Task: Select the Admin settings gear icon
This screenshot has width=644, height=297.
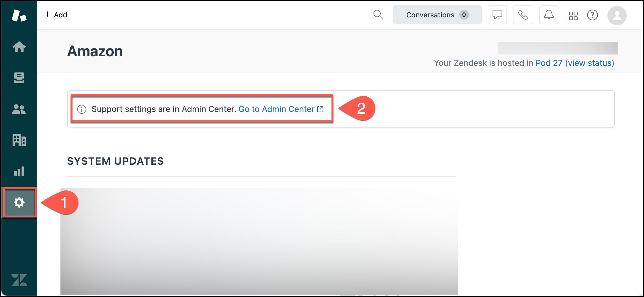Action: 19,202
